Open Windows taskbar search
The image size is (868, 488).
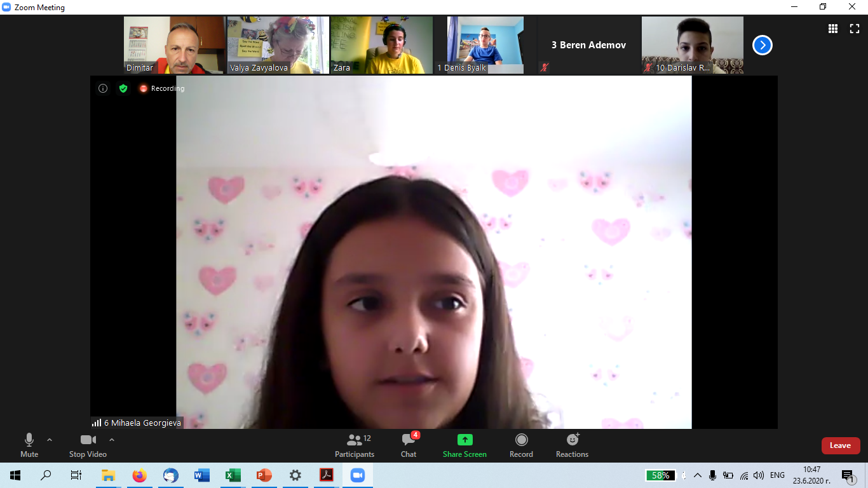pyautogui.click(x=46, y=475)
